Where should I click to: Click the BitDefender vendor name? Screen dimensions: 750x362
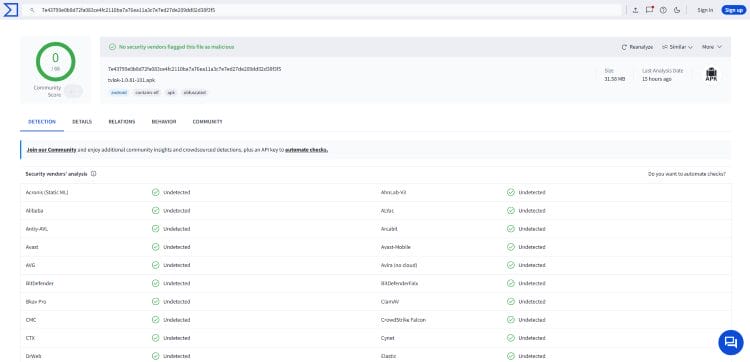[40, 283]
